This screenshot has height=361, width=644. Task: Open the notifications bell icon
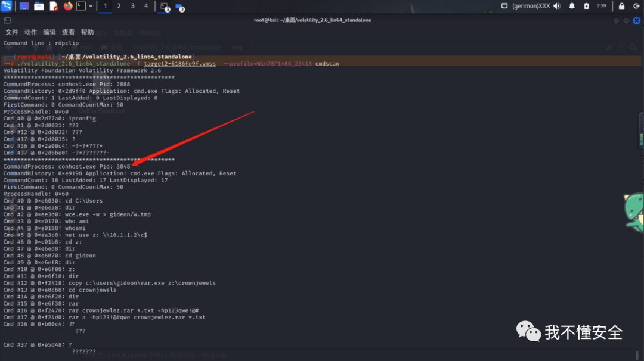pyautogui.click(x=572, y=6)
